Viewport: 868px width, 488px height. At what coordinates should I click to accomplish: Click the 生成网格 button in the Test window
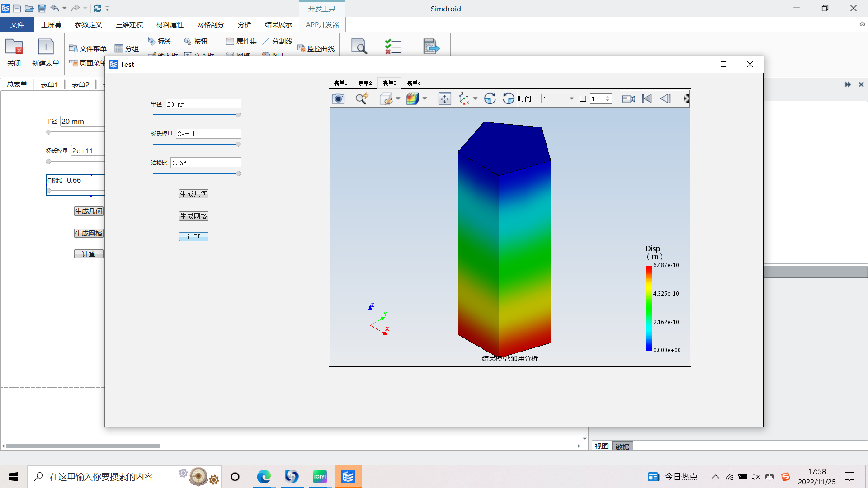tap(193, 216)
